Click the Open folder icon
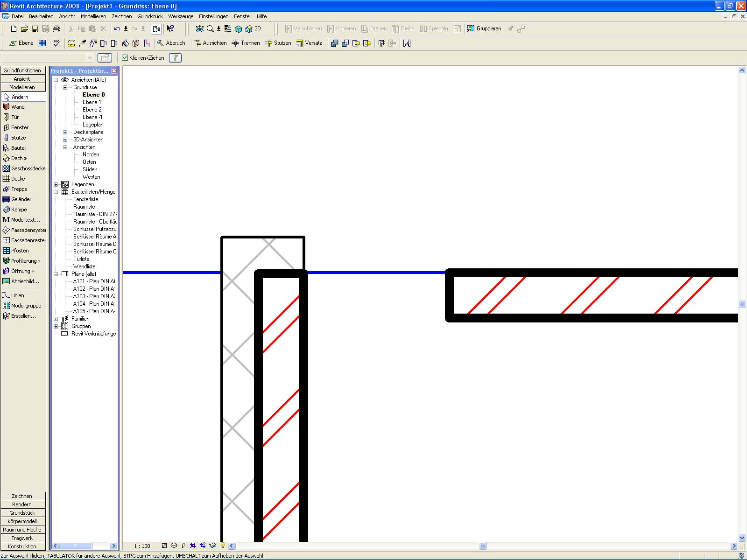Image resolution: width=747 pixels, height=560 pixels. (24, 29)
